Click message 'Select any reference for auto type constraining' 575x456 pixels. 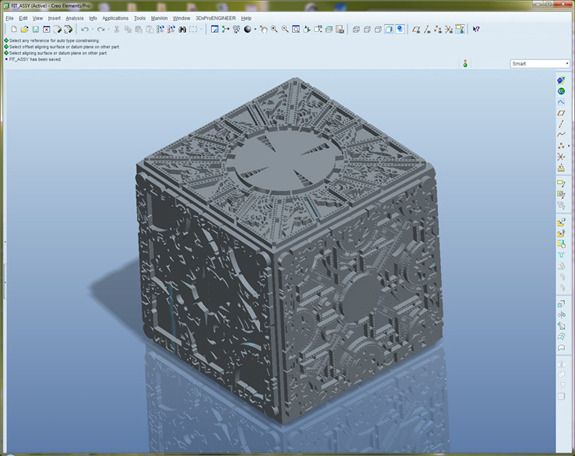click(54, 41)
